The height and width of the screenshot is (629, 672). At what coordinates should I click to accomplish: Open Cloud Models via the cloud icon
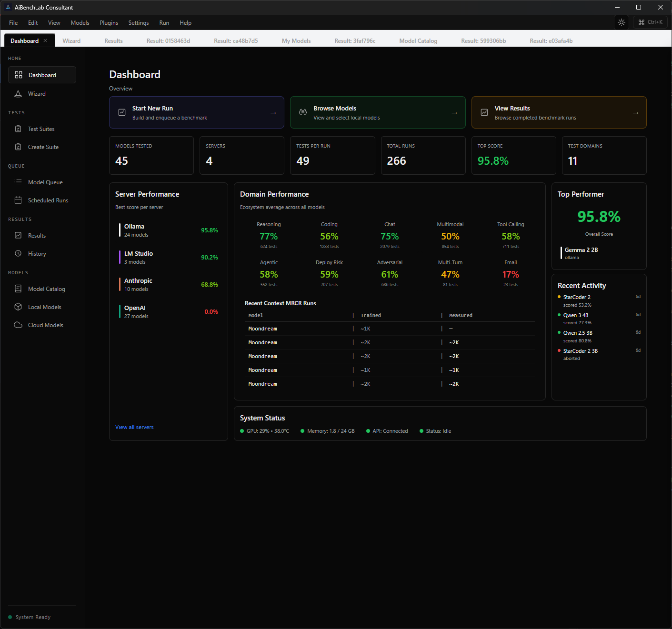(18, 325)
